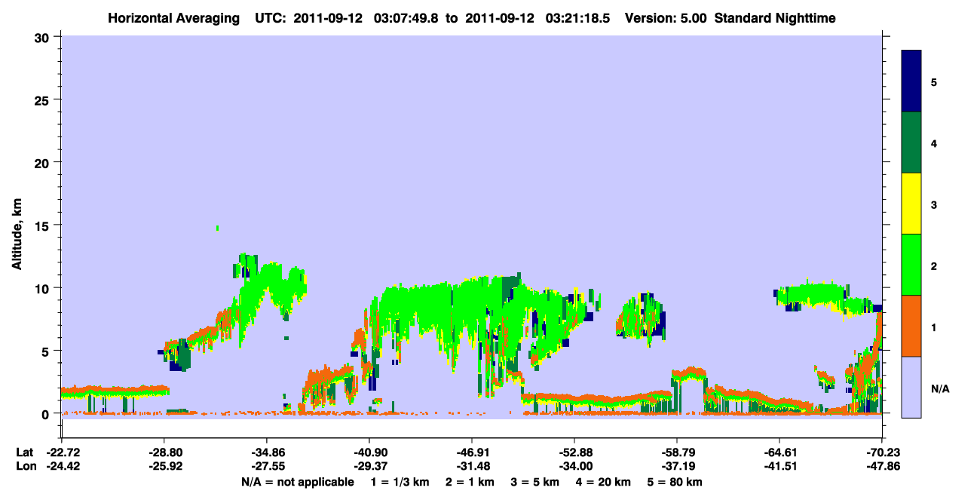The height and width of the screenshot is (503, 980).
Task: Click the y-axis tick label 15
Action: (44, 225)
